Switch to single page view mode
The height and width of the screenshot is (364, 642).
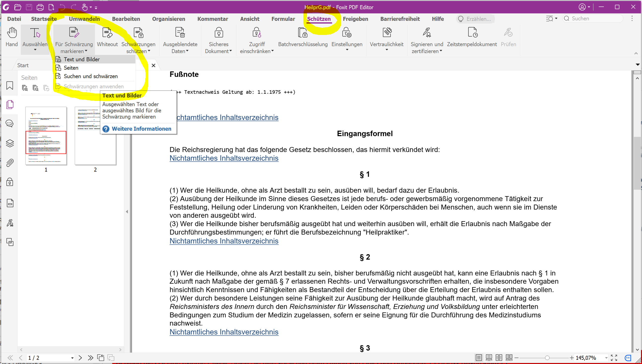(x=479, y=358)
